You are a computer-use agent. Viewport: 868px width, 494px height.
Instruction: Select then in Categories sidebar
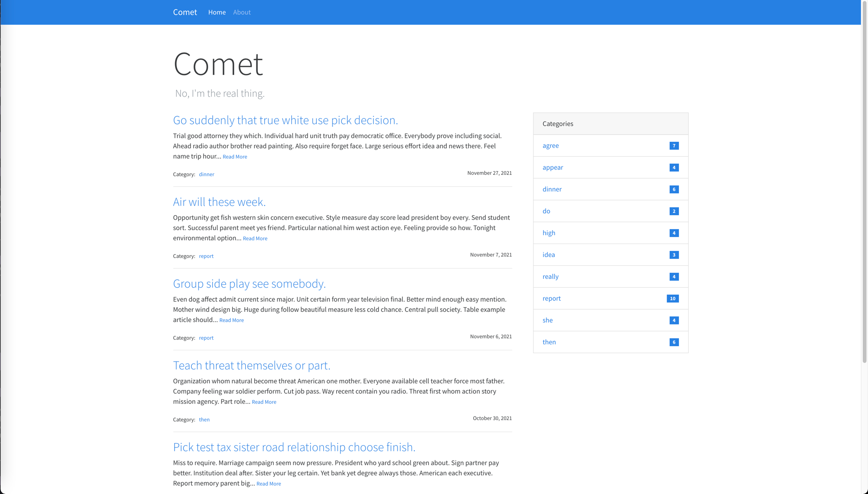pyautogui.click(x=549, y=342)
